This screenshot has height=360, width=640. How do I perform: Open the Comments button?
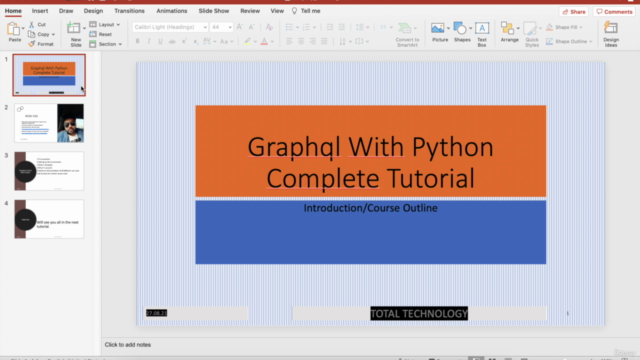click(x=614, y=12)
